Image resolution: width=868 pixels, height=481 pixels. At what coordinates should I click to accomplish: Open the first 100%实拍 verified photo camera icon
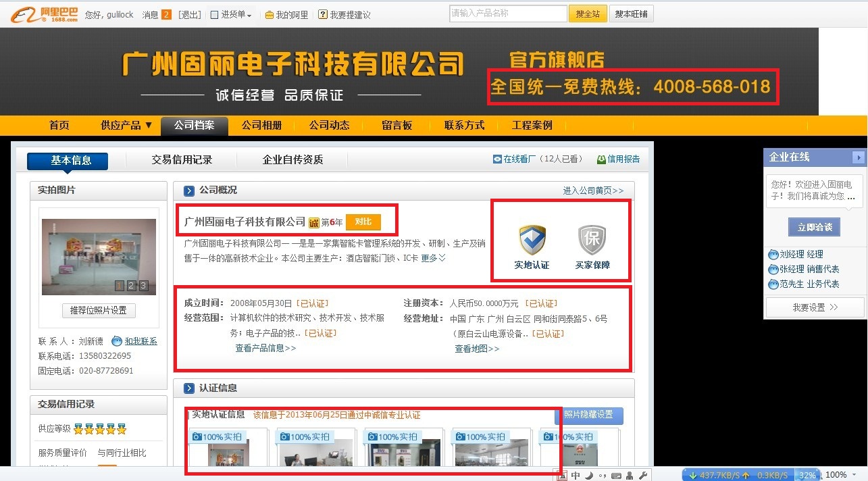tap(197, 436)
